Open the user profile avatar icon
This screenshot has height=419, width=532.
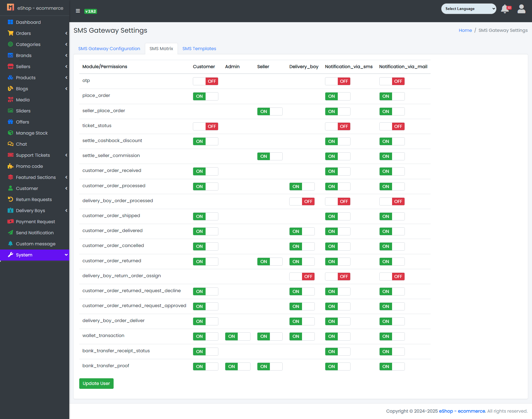[521, 9]
